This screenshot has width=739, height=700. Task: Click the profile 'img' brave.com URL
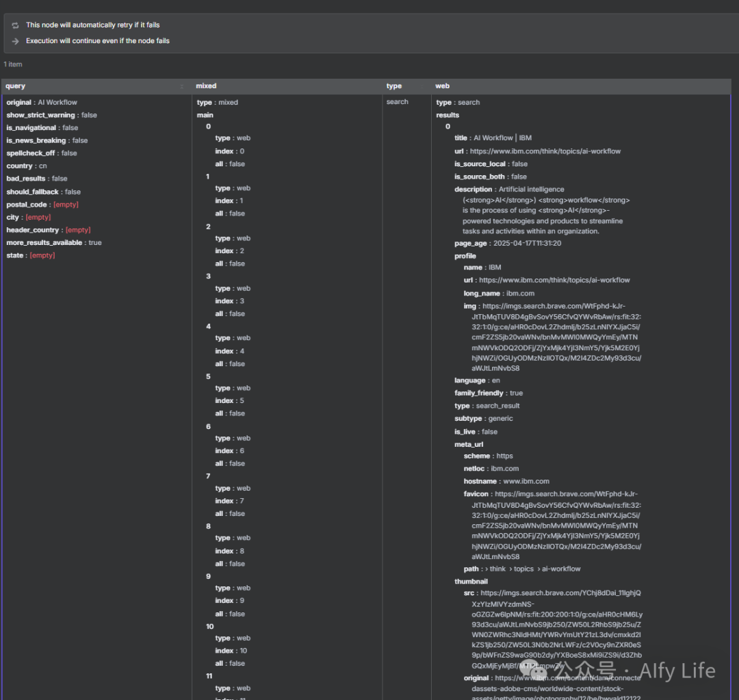[x=552, y=337]
